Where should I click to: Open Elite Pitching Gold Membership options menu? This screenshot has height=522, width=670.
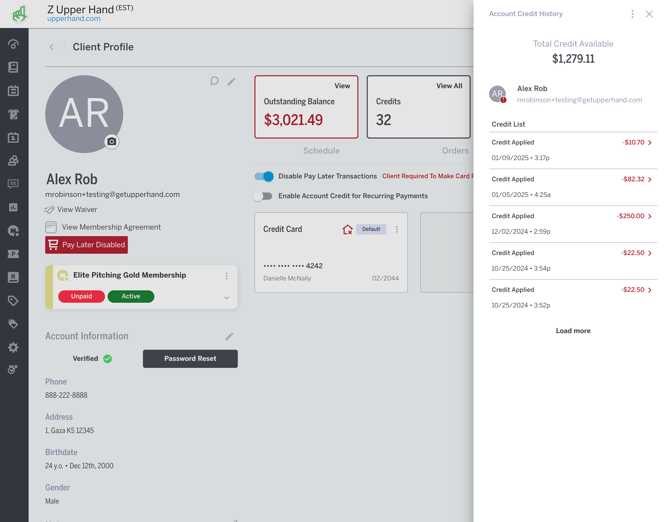(227, 276)
